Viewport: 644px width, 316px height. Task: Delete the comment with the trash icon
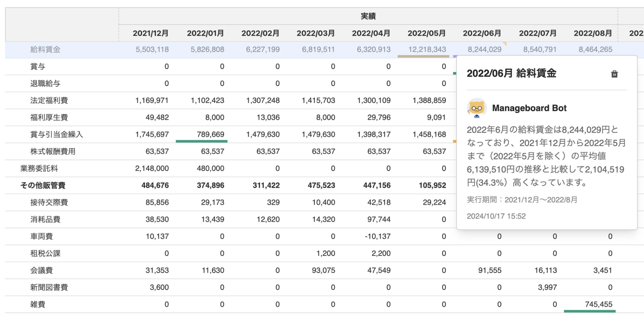coord(614,74)
